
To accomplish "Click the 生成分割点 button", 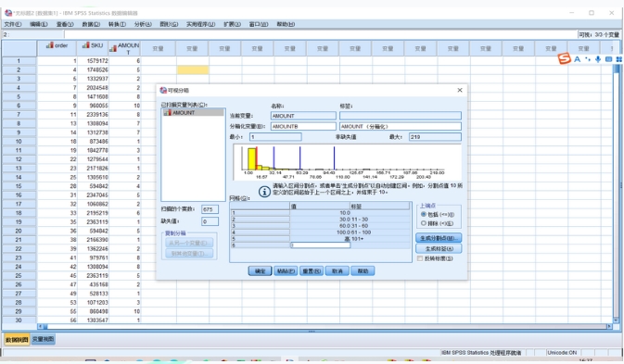I will [439, 238].
